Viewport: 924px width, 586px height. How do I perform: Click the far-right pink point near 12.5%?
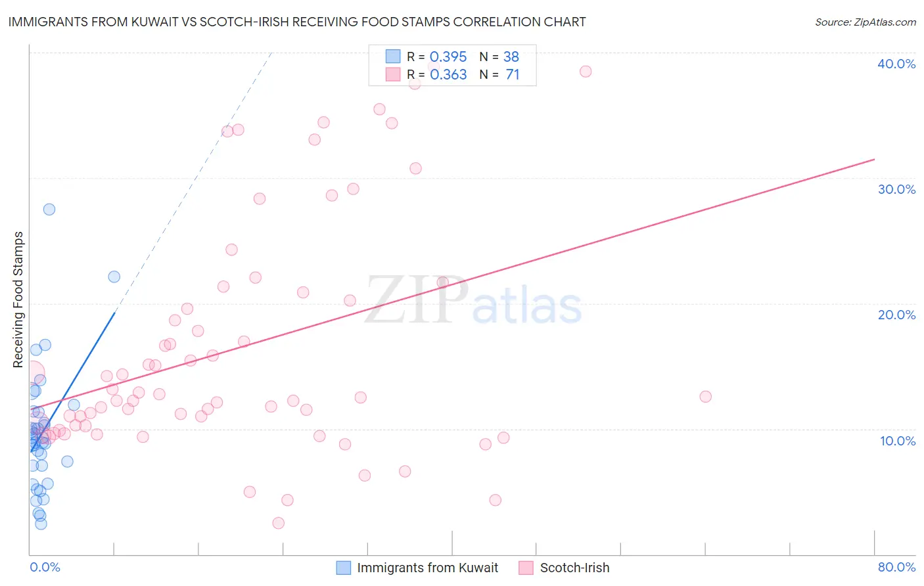(706, 396)
